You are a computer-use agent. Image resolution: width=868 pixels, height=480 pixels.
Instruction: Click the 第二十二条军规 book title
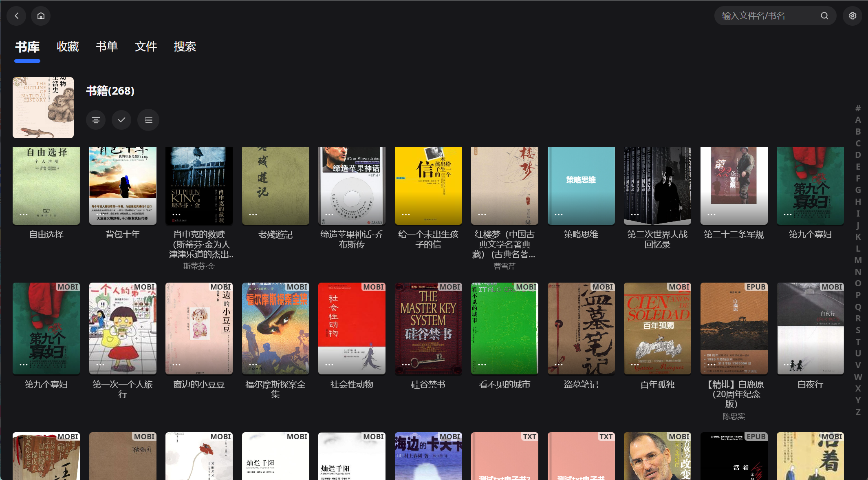coord(734,234)
